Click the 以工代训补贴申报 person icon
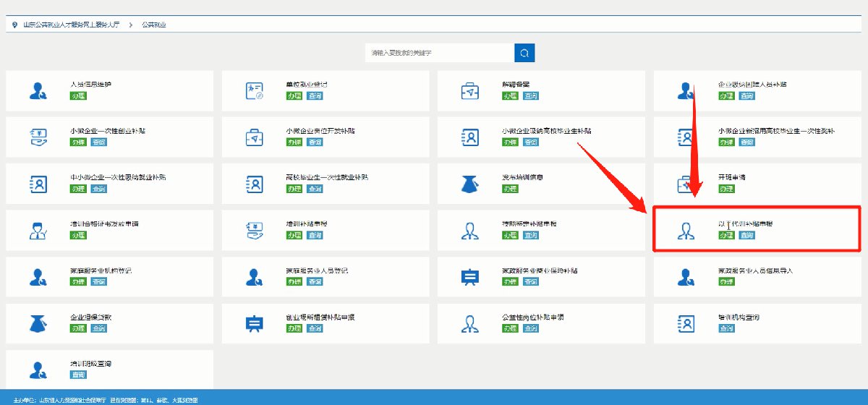The width and height of the screenshot is (868, 405). pos(686,231)
